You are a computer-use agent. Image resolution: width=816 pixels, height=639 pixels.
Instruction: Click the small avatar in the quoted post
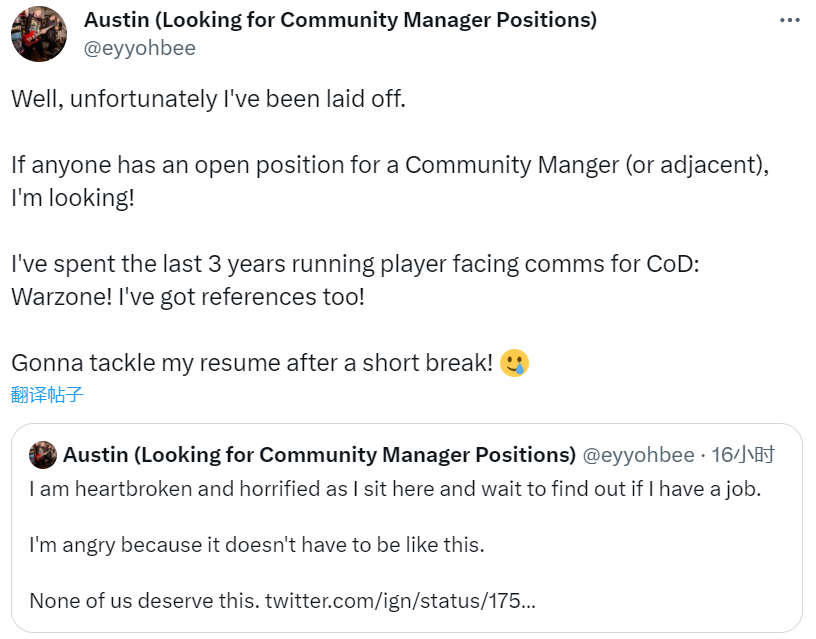pyautogui.click(x=43, y=455)
